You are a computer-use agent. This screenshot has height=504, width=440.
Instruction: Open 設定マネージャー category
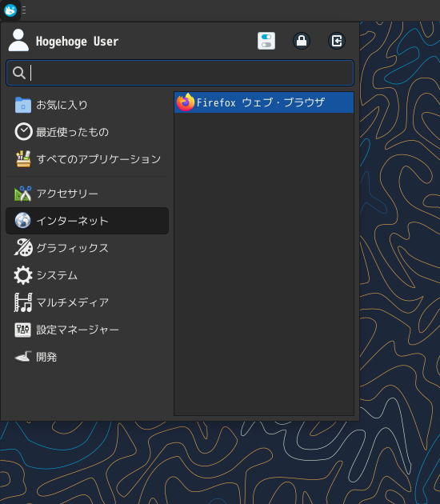[x=87, y=330]
